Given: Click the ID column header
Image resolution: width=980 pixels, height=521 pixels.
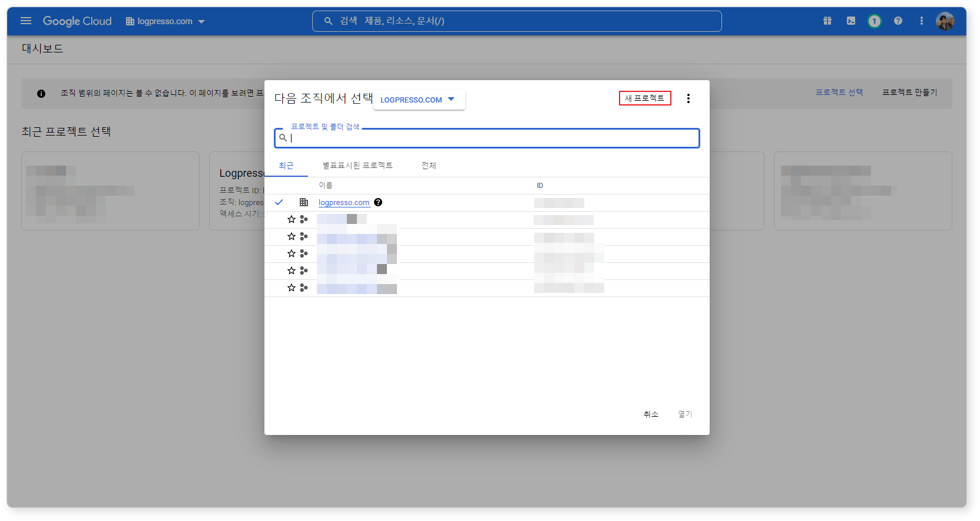Looking at the screenshot, I should point(540,186).
